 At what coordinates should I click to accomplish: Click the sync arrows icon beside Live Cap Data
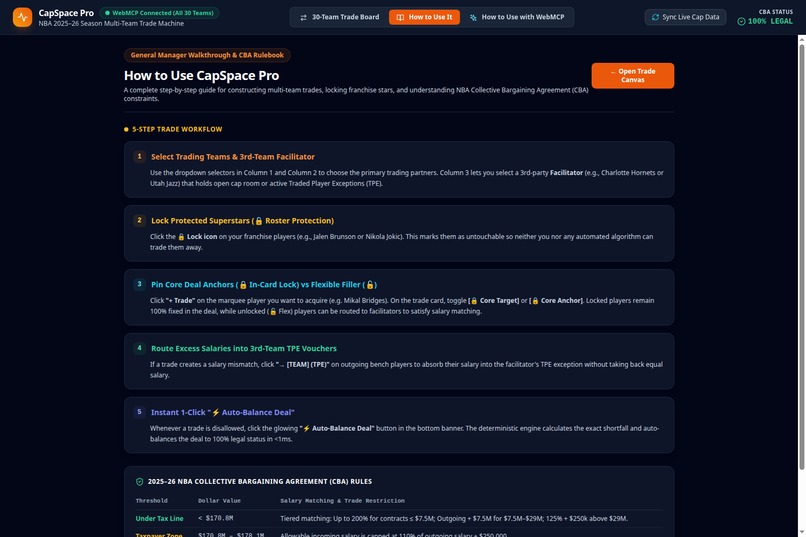click(x=655, y=17)
